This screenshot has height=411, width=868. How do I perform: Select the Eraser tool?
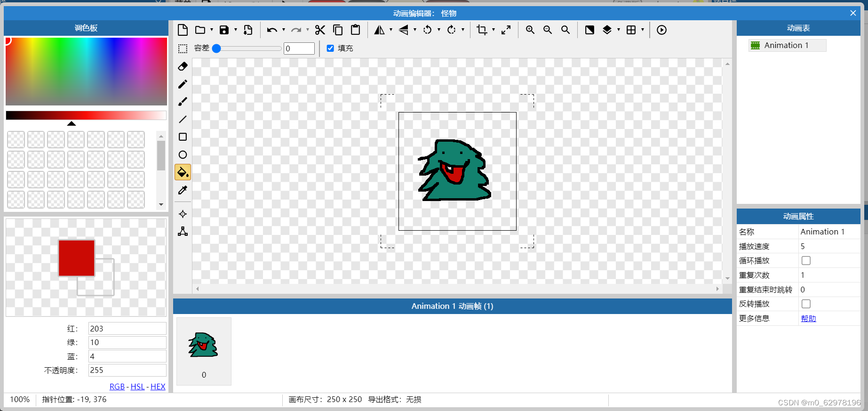point(183,66)
